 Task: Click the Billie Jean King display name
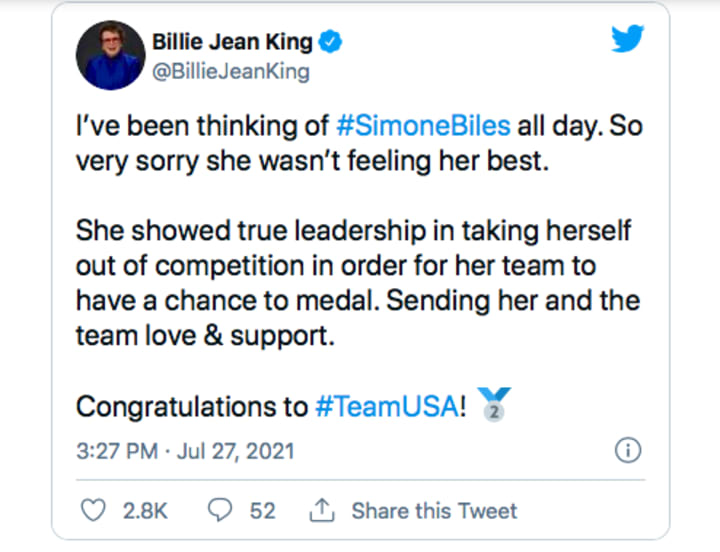[232, 42]
